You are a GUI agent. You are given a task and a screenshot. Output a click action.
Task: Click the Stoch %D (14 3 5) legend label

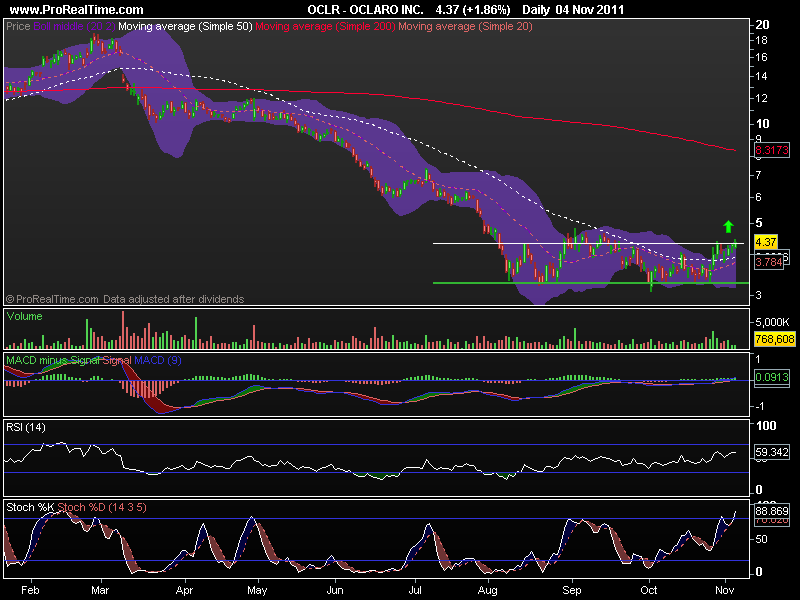pyautogui.click(x=102, y=507)
